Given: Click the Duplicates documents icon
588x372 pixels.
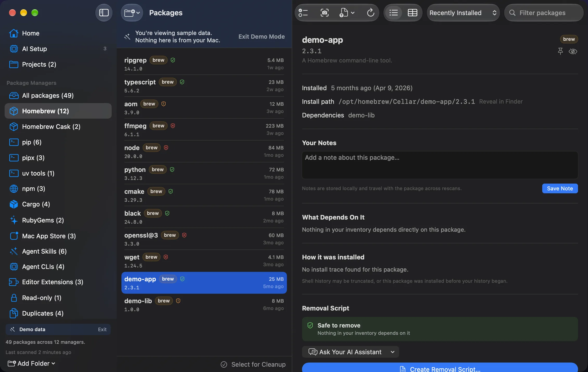Looking at the screenshot, I should tap(14, 313).
